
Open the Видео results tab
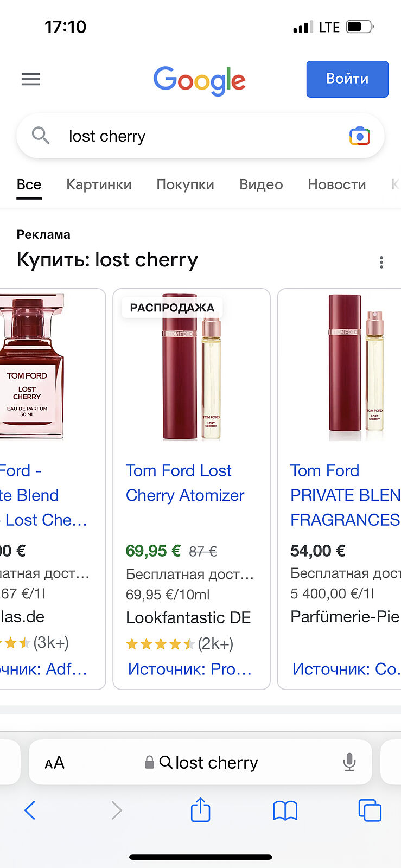(x=261, y=184)
